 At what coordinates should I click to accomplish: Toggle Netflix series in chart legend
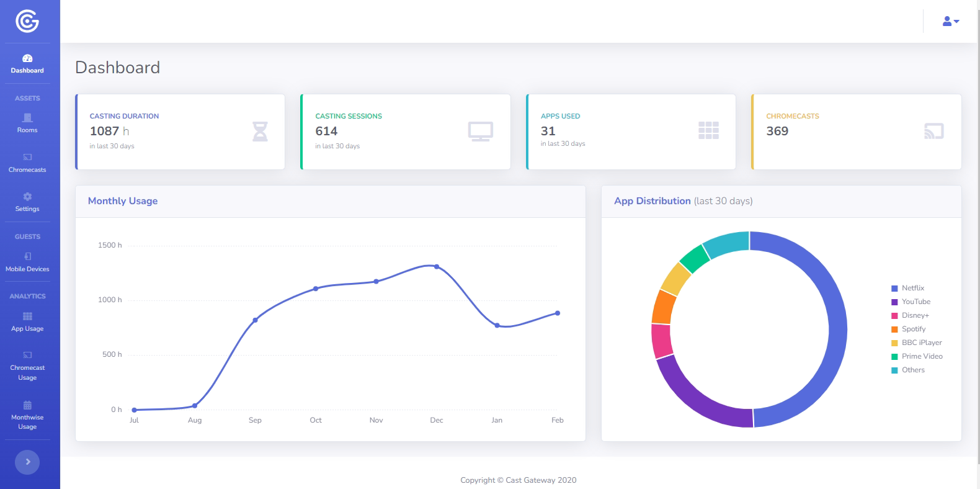pos(912,288)
